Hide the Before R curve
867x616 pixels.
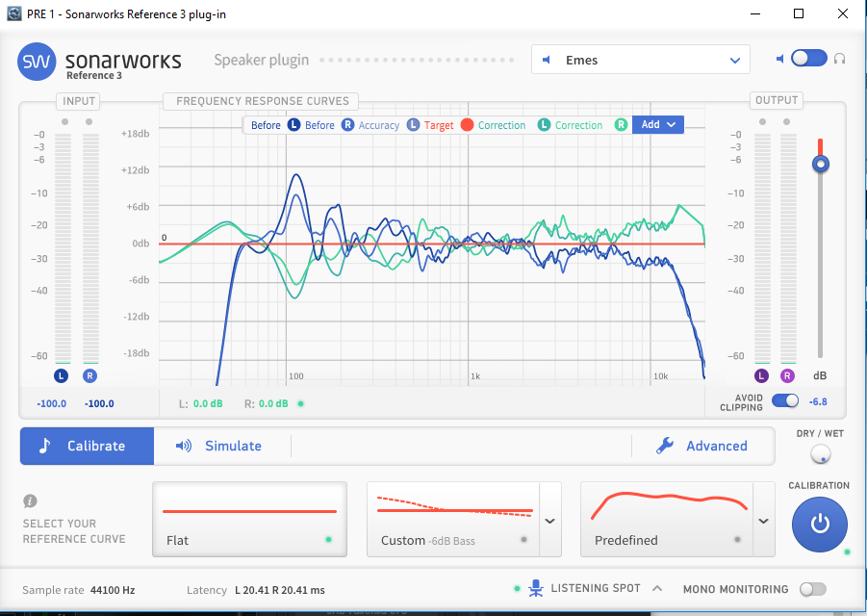pyautogui.click(x=347, y=125)
